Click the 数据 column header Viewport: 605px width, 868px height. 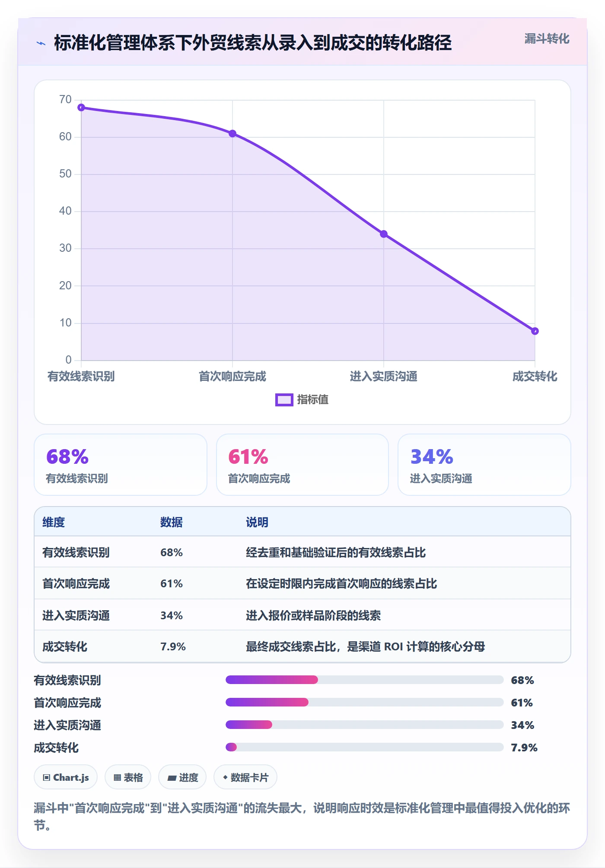tap(172, 522)
